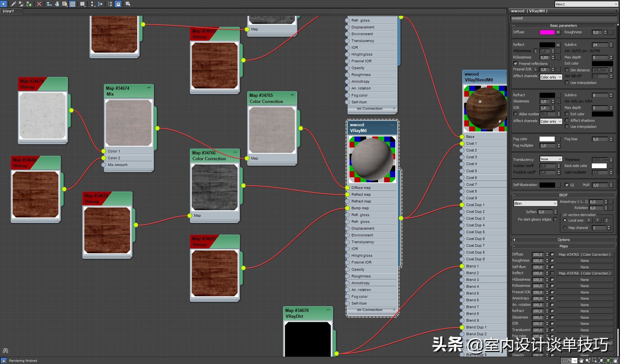Toggle the GI checkbox in Self-illumination
Screen dimensions: 620x364
point(567,185)
